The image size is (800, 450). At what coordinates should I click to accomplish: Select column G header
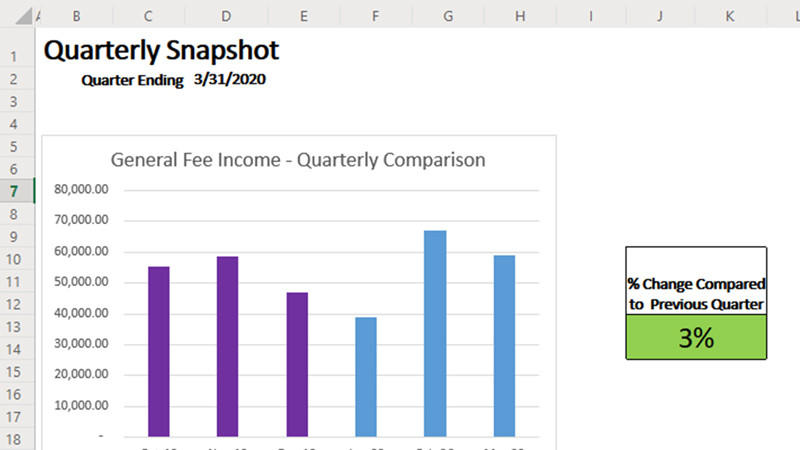pos(447,16)
